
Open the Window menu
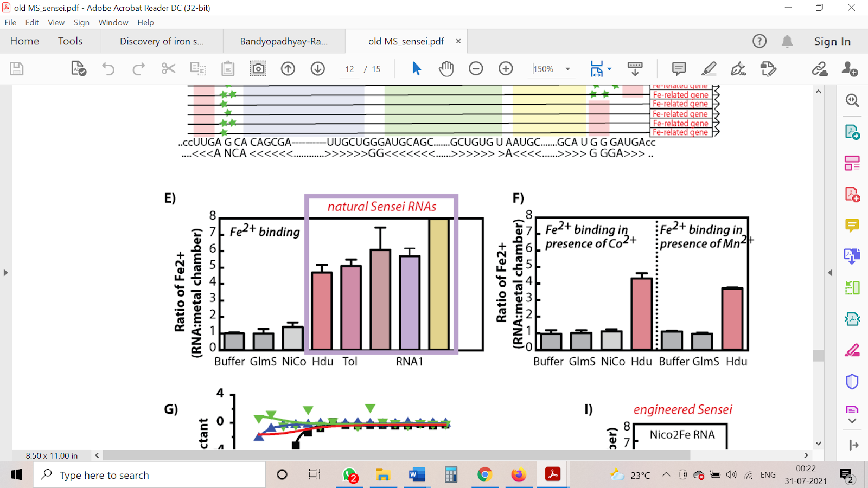[113, 22]
